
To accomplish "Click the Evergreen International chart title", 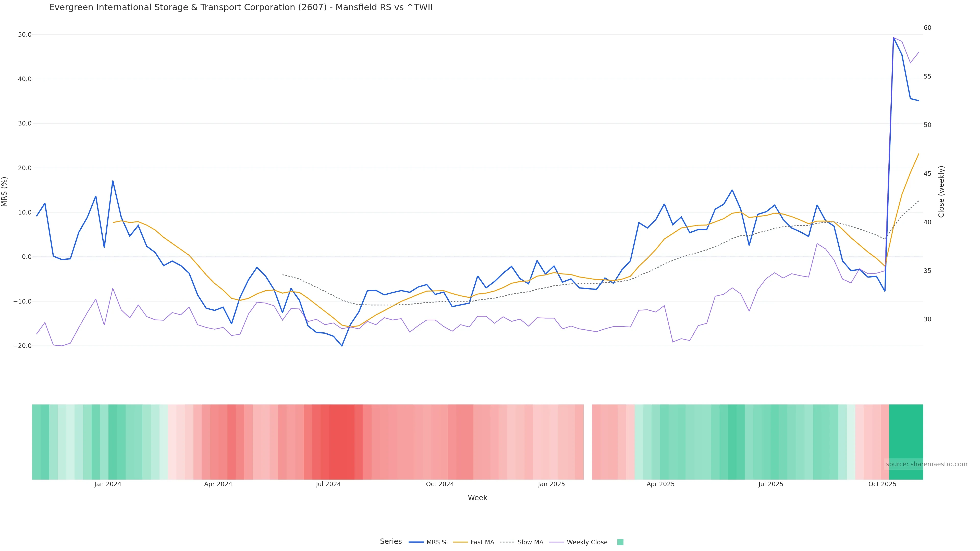I will click(x=240, y=8).
